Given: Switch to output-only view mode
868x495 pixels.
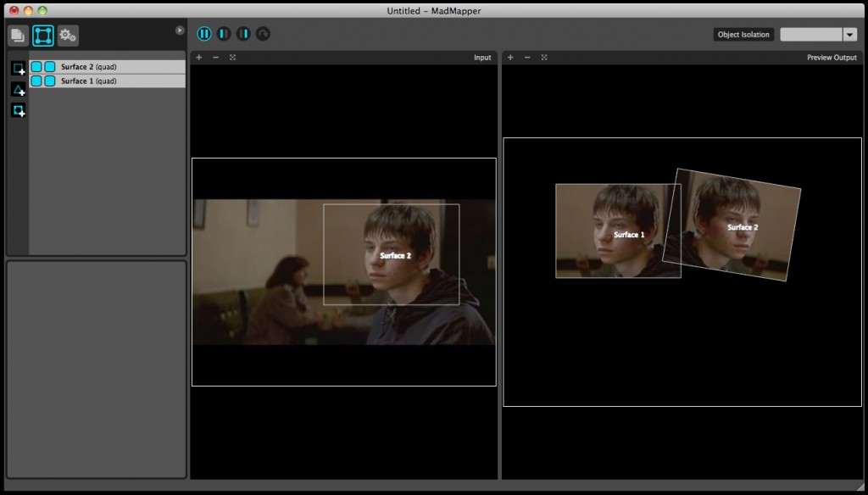Looking at the screenshot, I should tap(243, 34).
